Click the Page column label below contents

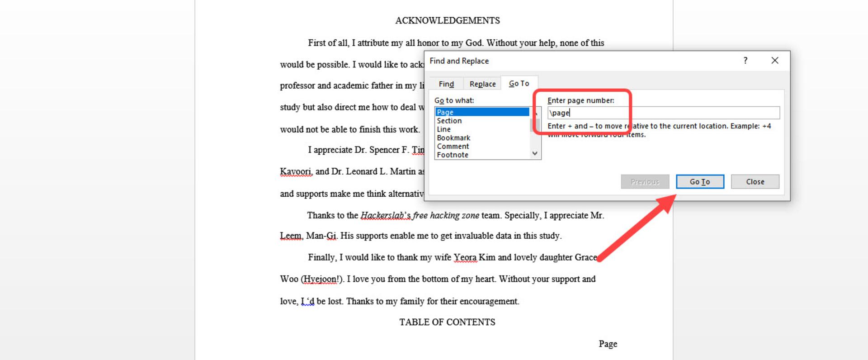click(x=608, y=344)
